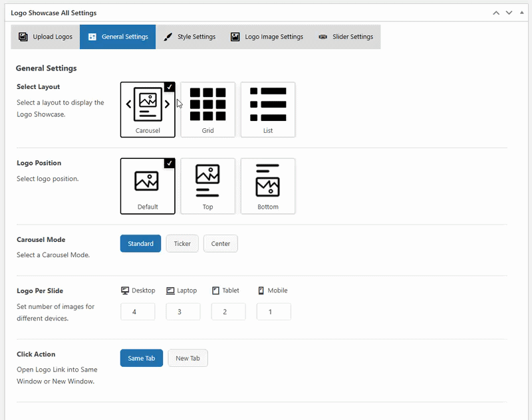532x420 pixels.
Task: Click the 'Click Action' label
Action: point(36,354)
